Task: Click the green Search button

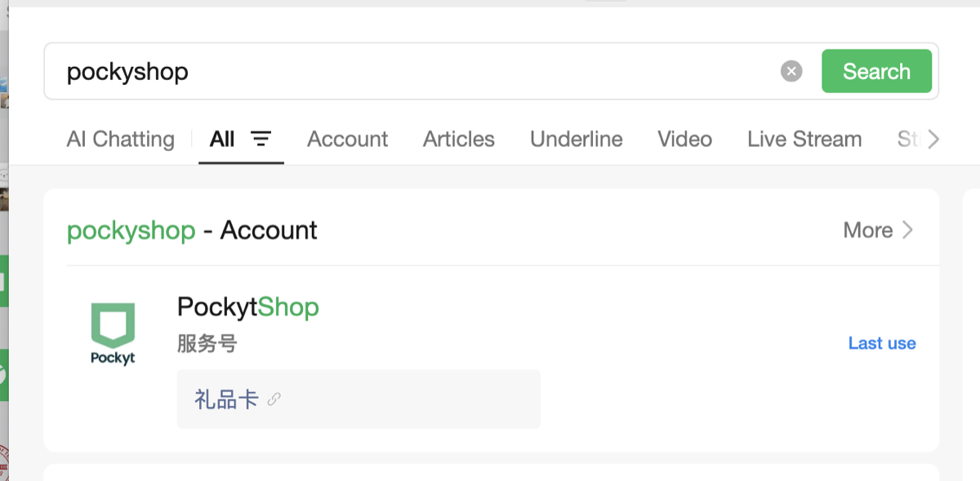Action: pyautogui.click(x=876, y=71)
